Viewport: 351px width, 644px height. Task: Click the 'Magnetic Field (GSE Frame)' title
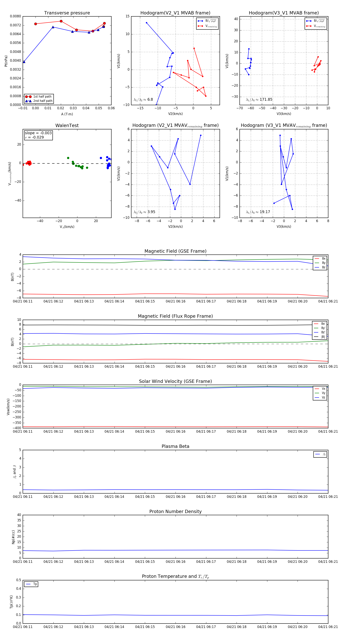(x=175, y=251)
